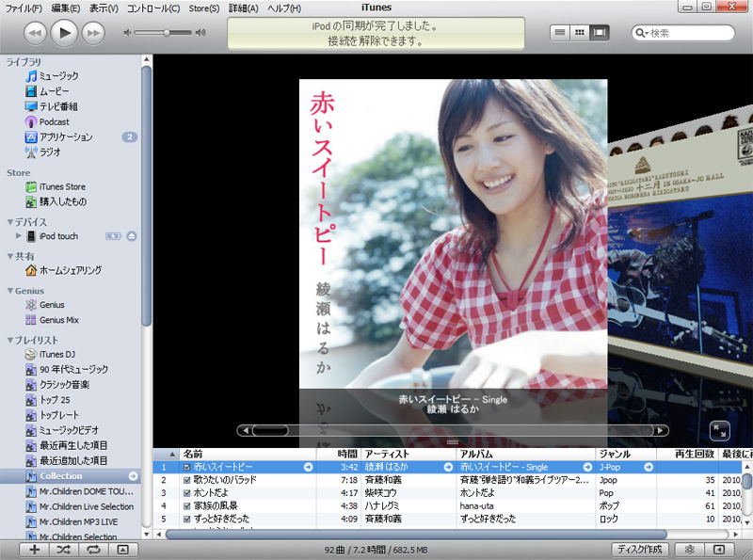
Task: Switch to list view
Action: (x=560, y=33)
